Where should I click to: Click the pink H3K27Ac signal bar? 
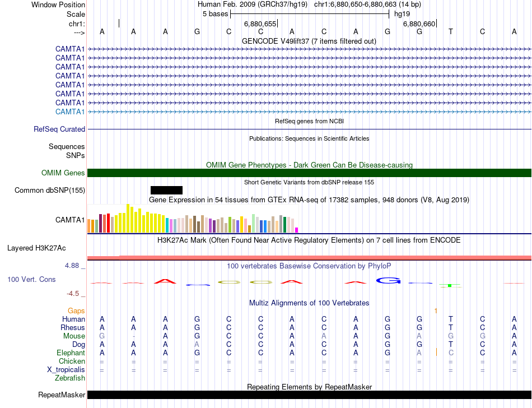tap(309, 257)
